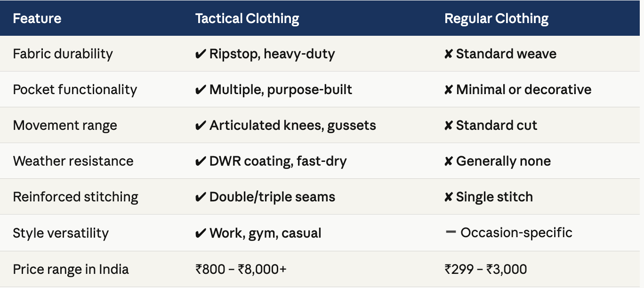Viewport: 644px width, 288px height.
Task: Click the cross mark beside Standard weave
Action: tap(449, 54)
